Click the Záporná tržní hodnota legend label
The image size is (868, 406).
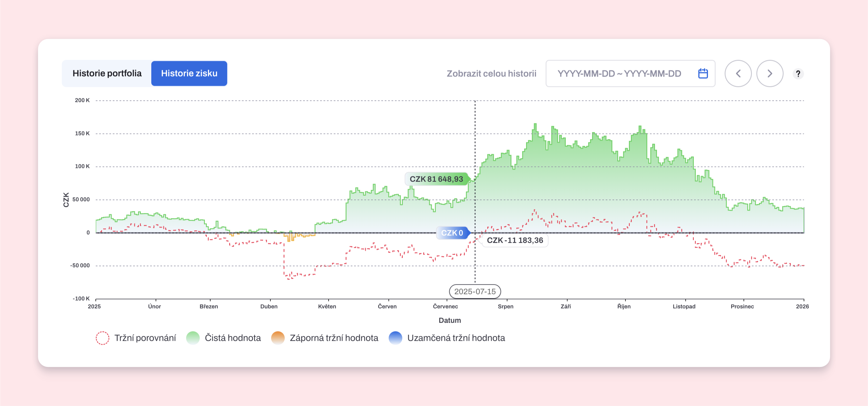[334, 338]
